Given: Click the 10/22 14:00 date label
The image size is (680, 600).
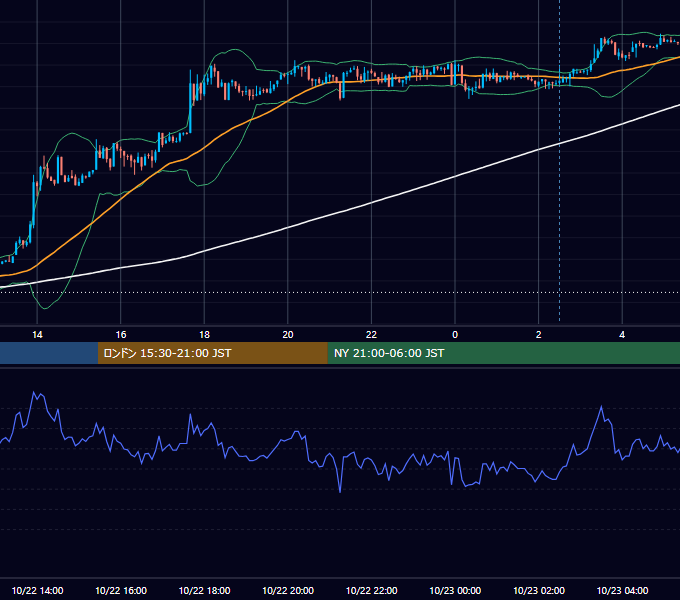Looking at the screenshot, I should coord(37,590).
